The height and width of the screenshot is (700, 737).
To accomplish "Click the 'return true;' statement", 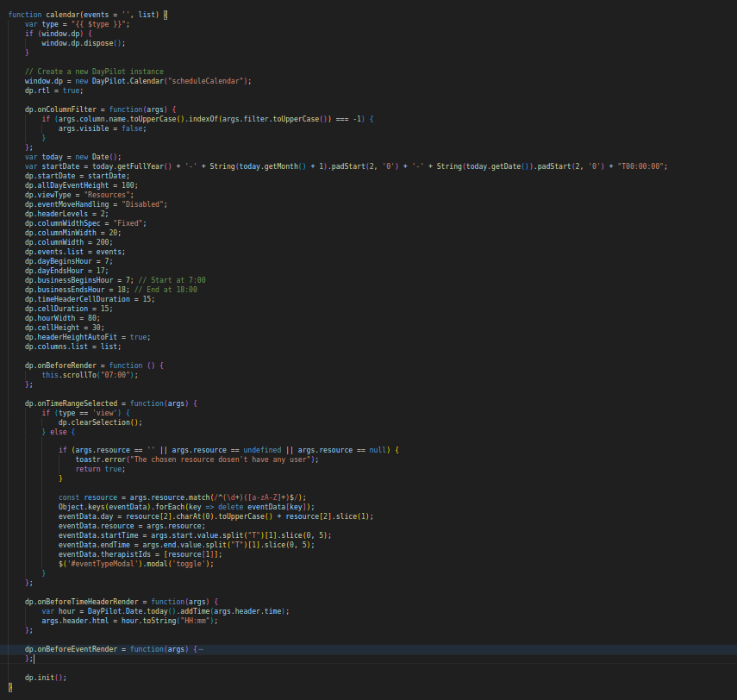I will pyautogui.click(x=100, y=469).
